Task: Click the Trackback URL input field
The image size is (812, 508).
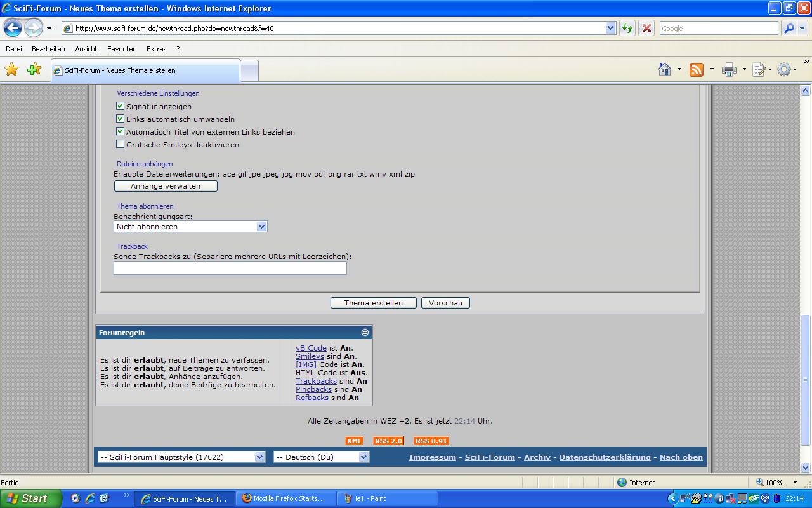Action: click(230, 268)
